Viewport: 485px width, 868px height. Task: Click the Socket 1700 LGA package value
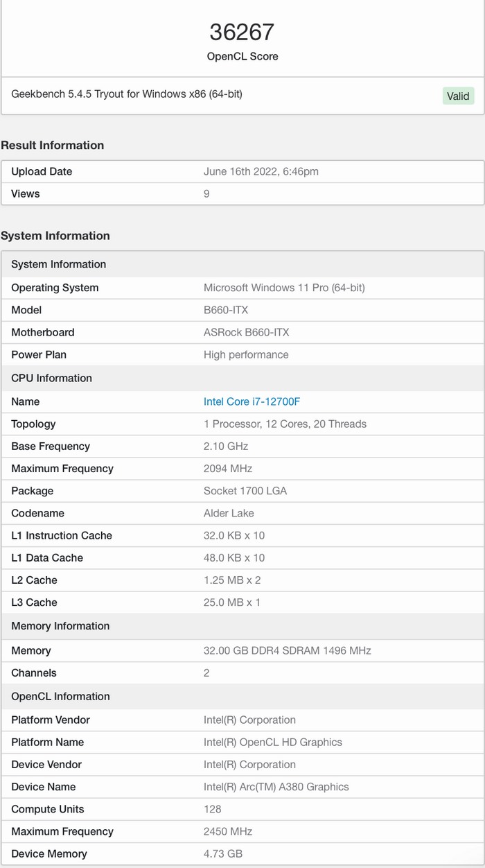(245, 491)
